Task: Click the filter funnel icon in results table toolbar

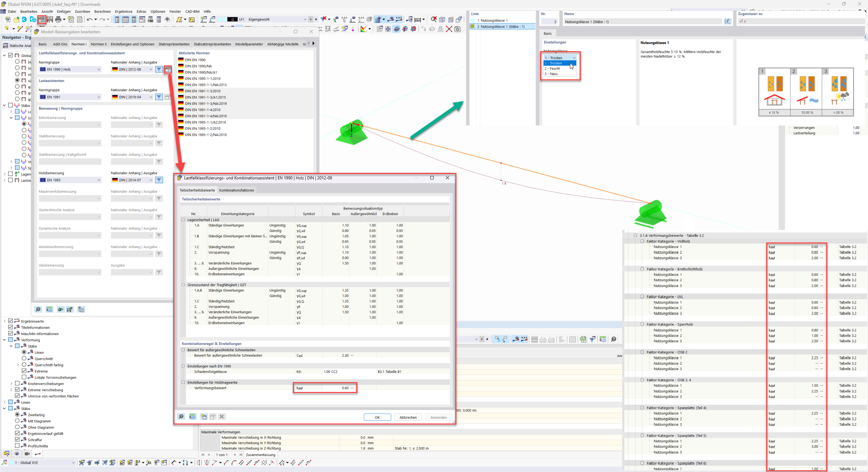Action: click(592, 339)
